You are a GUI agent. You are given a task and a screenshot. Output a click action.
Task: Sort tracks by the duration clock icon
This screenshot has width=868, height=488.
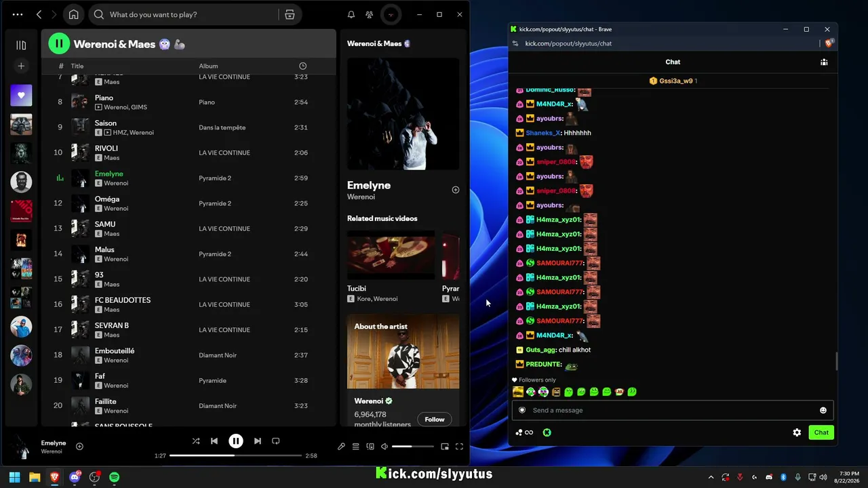(x=302, y=66)
